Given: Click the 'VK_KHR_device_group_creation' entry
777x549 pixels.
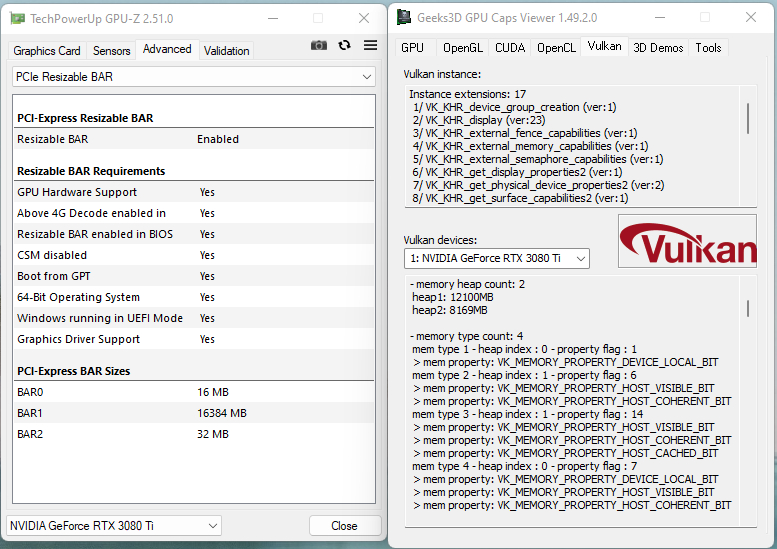Looking at the screenshot, I should (x=515, y=107).
